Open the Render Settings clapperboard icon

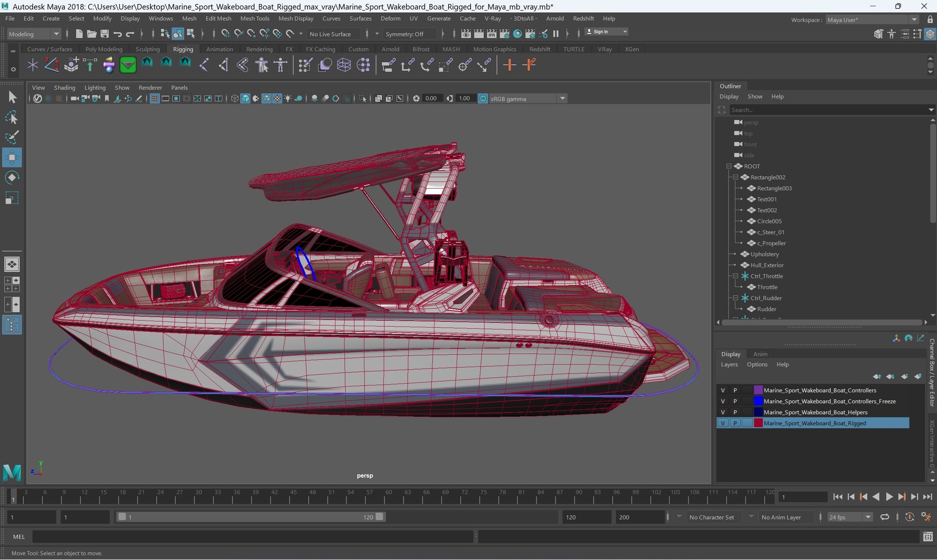[x=504, y=34]
